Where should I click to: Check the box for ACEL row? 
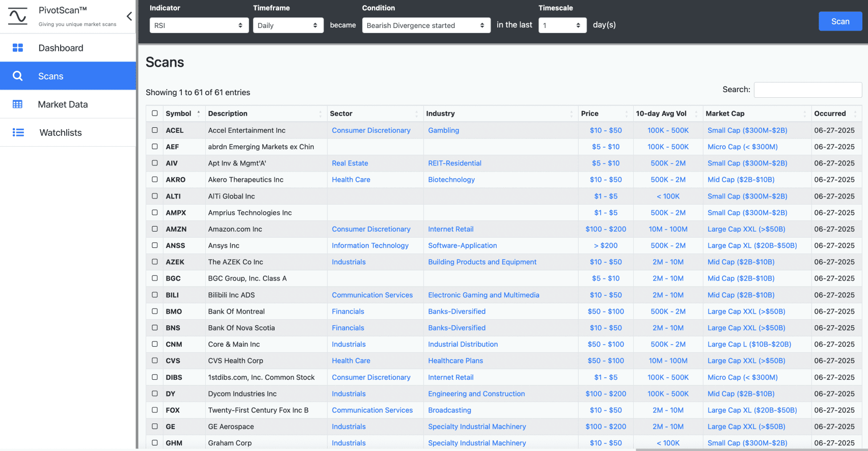[x=155, y=130]
